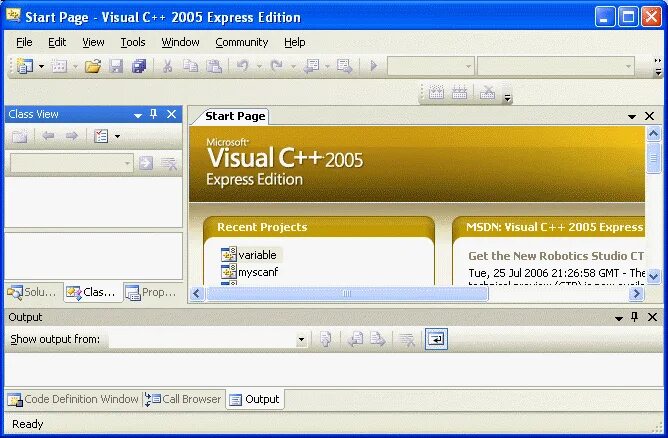Click the Copy toolbar icon

[x=190, y=66]
